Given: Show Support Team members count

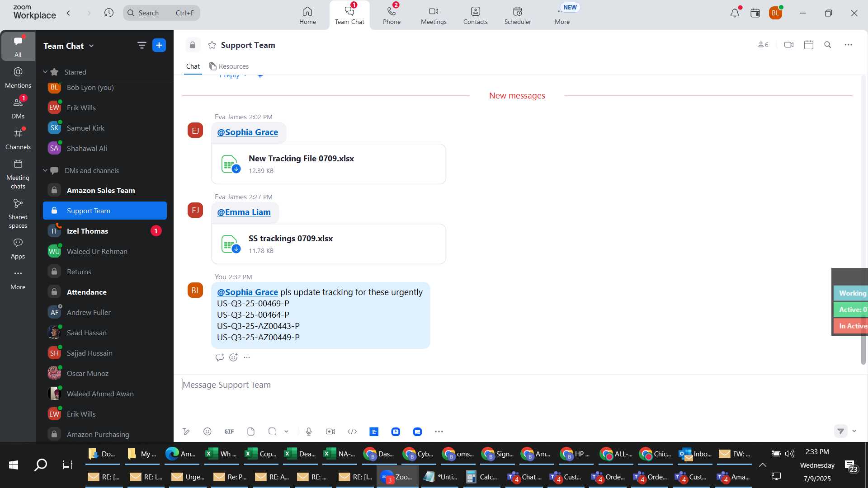Looking at the screenshot, I should click(x=763, y=45).
